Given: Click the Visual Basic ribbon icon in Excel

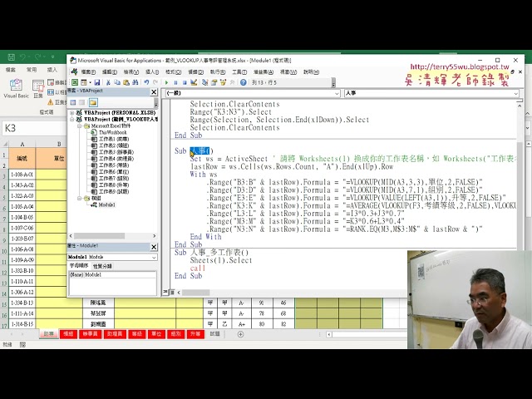Looking at the screenshot, I should [15, 86].
